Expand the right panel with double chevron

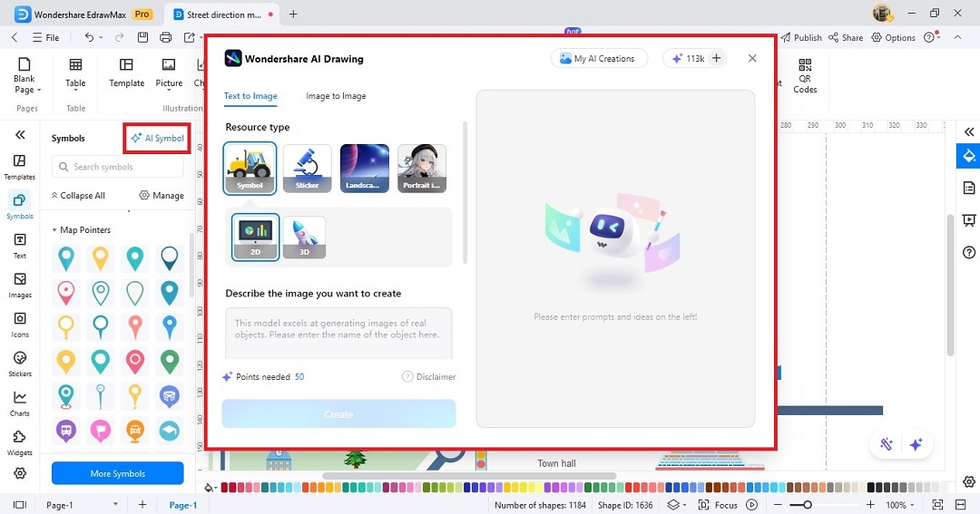coord(969,131)
